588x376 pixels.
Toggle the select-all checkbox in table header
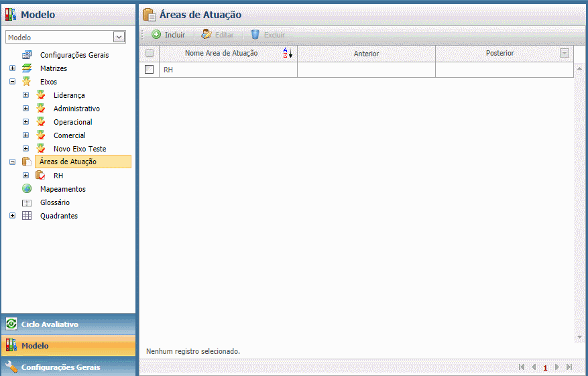(x=150, y=54)
